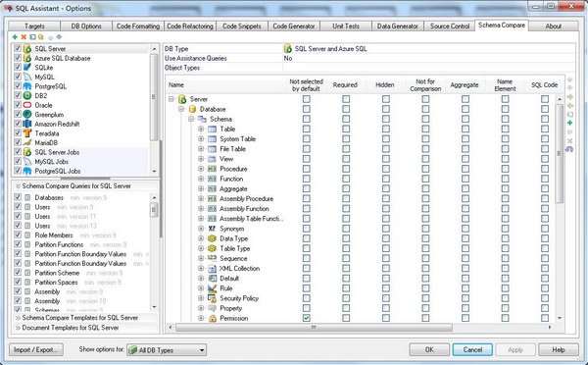The height and width of the screenshot is (365, 588).
Task: Click the Security Policy icon in tree
Action: coord(213,298)
